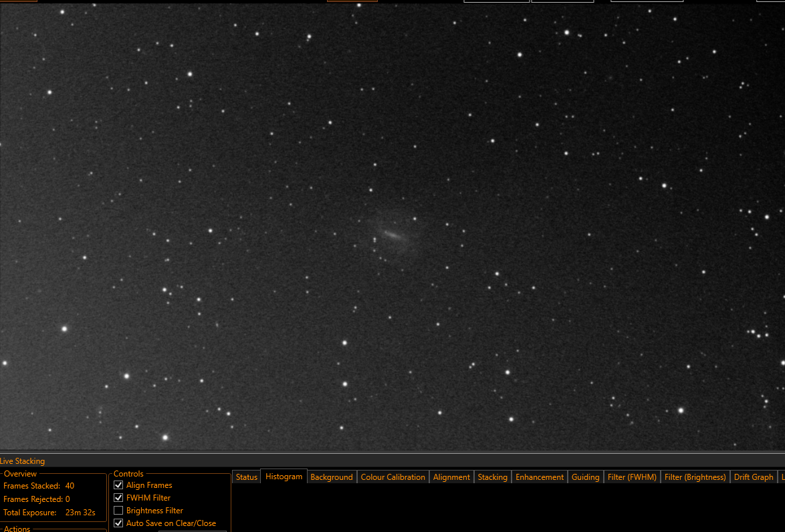This screenshot has height=532, width=785.
Task: Go to the Colour Calibration tab
Action: click(x=392, y=477)
